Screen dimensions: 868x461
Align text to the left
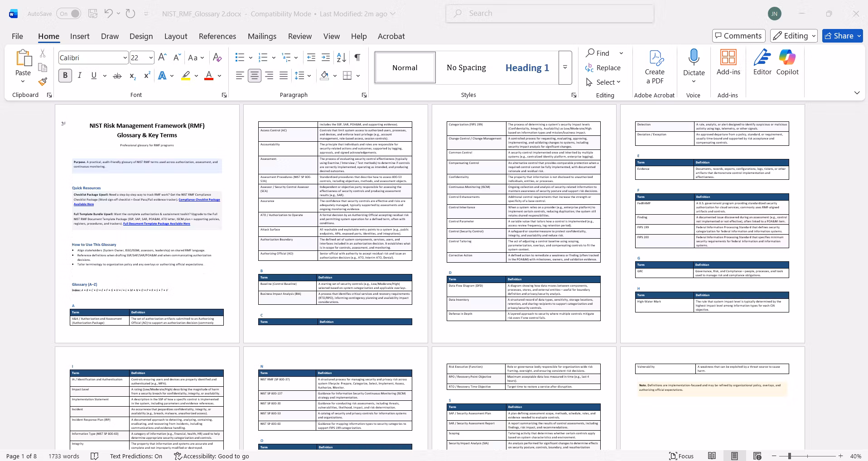(x=240, y=76)
